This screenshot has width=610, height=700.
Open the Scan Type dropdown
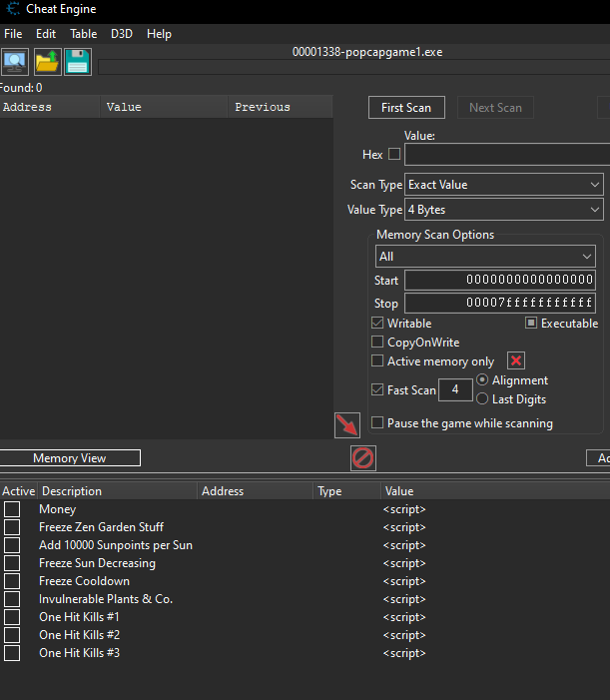tap(504, 185)
